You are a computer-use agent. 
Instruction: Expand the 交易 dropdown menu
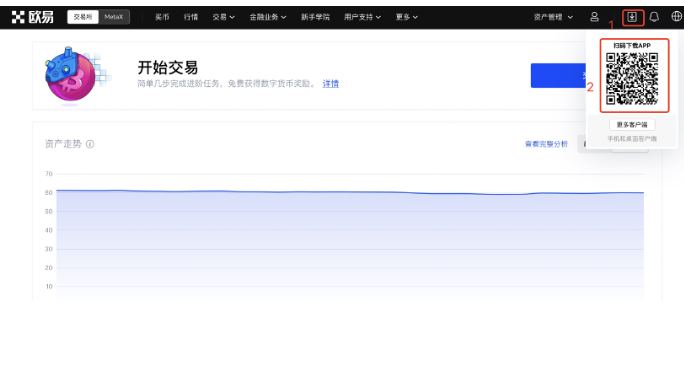pyautogui.click(x=224, y=17)
